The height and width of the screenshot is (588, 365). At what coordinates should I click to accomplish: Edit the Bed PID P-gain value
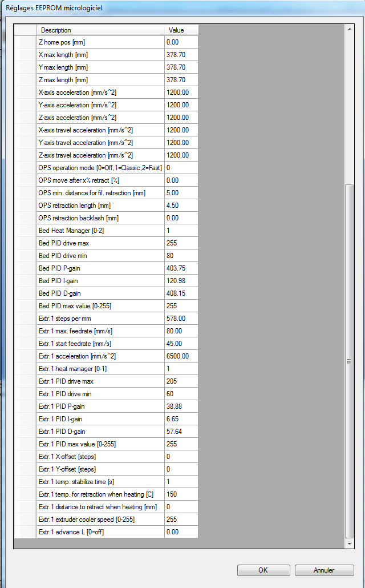pos(181,268)
